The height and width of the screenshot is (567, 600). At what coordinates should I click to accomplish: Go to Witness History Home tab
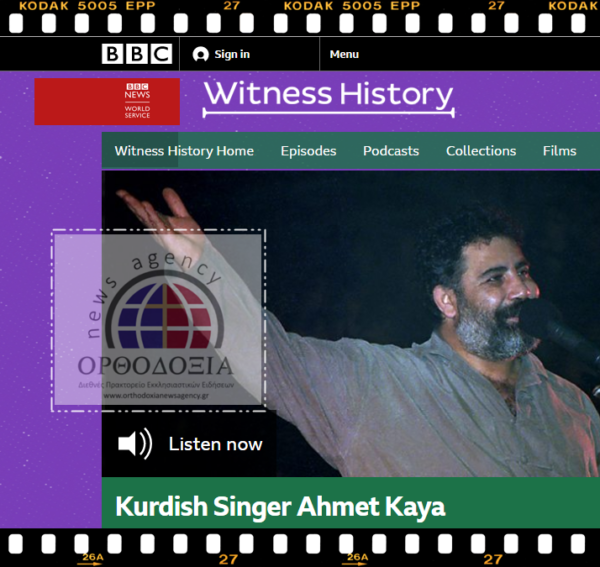184,151
